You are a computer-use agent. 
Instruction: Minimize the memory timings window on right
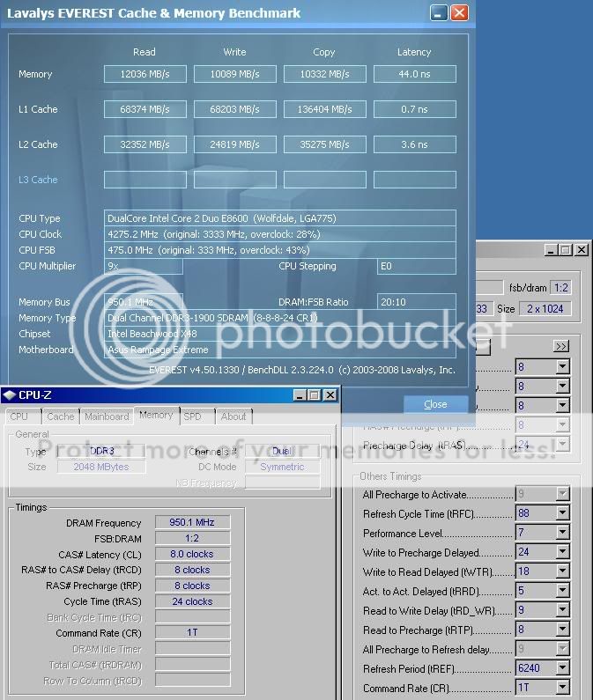551,250
